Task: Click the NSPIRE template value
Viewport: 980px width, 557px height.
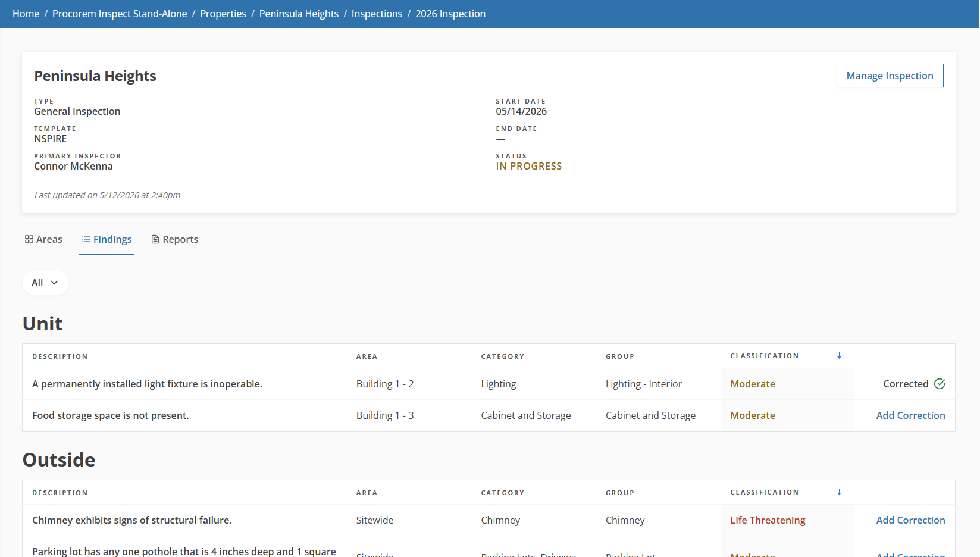Action: coord(51,139)
